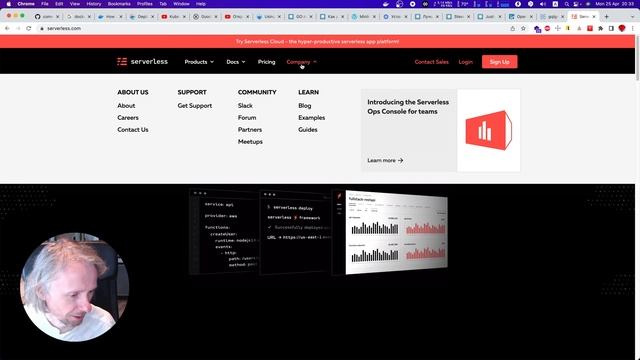Open the Examples link

(311, 118)
